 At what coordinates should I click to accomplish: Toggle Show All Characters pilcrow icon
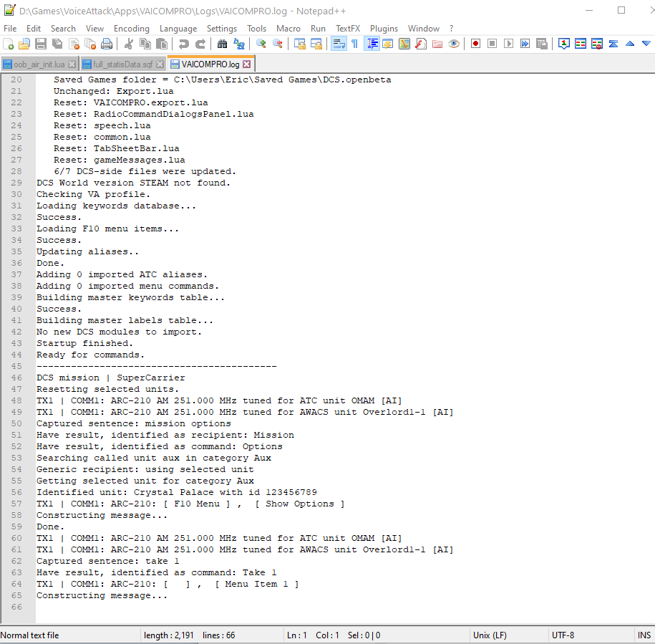pyautogui.click(x=354, y=44)
